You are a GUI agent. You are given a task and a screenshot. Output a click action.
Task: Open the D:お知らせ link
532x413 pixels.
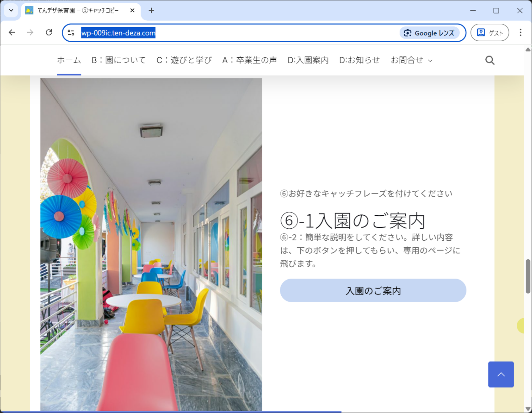click(x=359, y=60)
